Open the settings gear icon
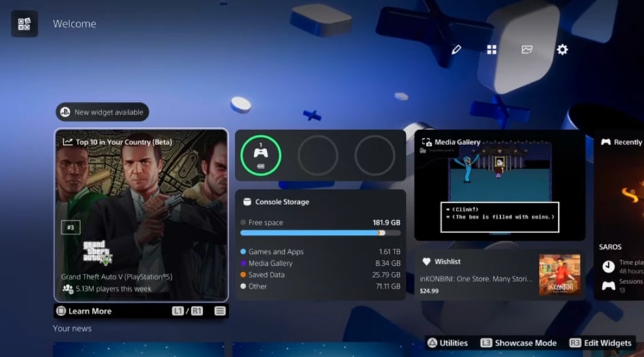The image size is (644, 357). 562,50
